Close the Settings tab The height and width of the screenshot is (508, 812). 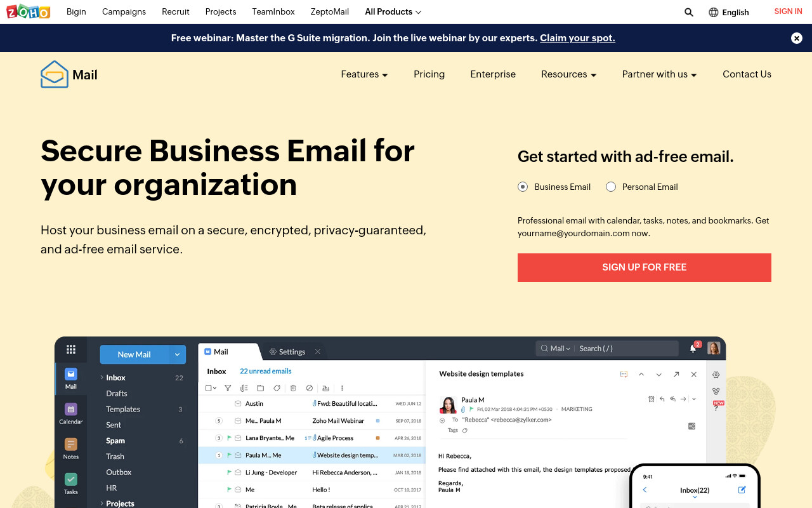[x=318, y=352]
